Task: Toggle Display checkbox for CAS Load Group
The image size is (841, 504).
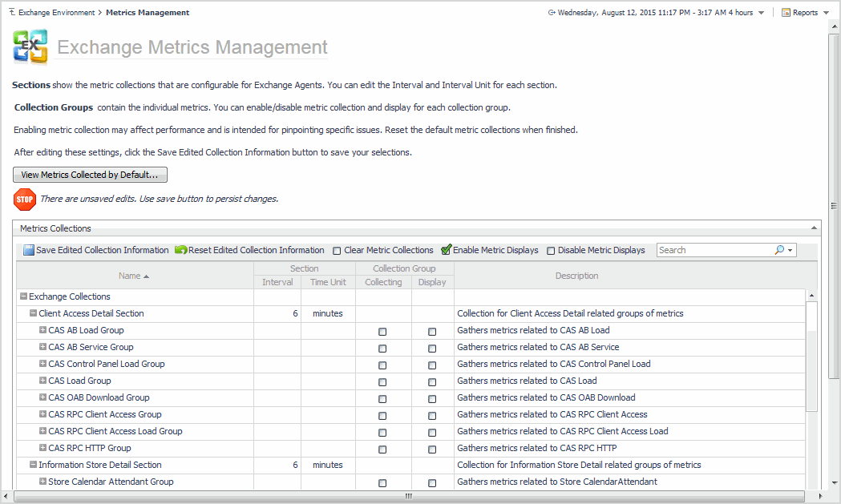Action: (x=432, y=382)
